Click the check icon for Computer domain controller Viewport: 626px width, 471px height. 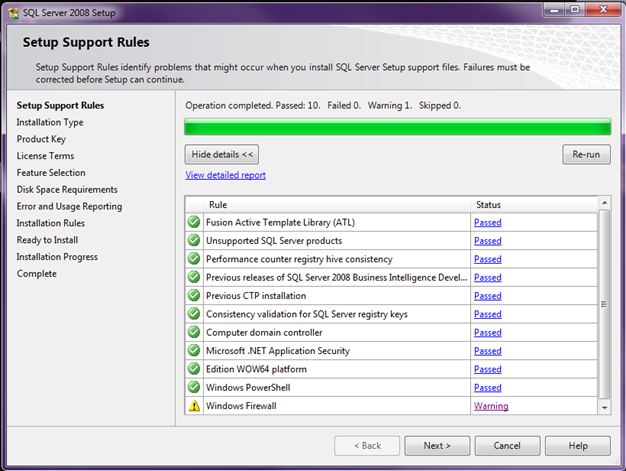coord(194,332)
